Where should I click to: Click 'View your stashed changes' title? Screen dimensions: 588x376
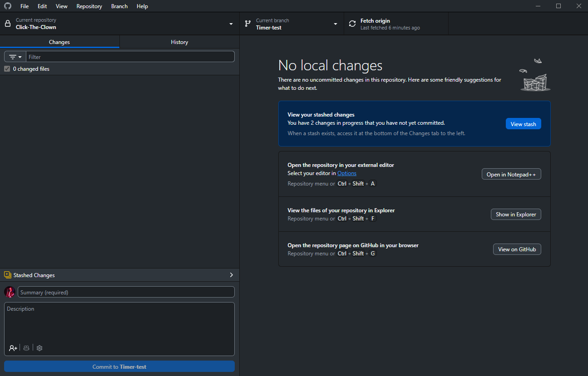pos(321,115)
